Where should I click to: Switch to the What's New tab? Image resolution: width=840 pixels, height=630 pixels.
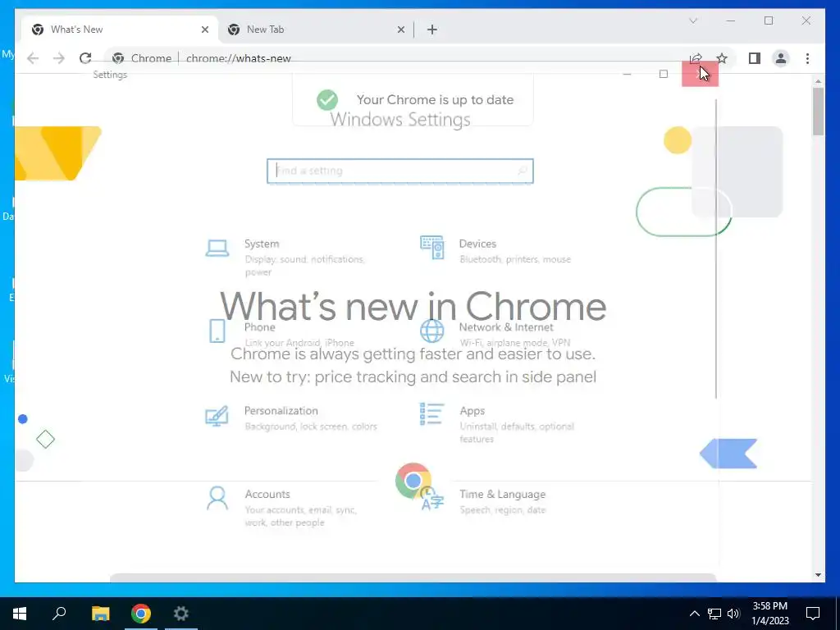(x=120, y=30)
